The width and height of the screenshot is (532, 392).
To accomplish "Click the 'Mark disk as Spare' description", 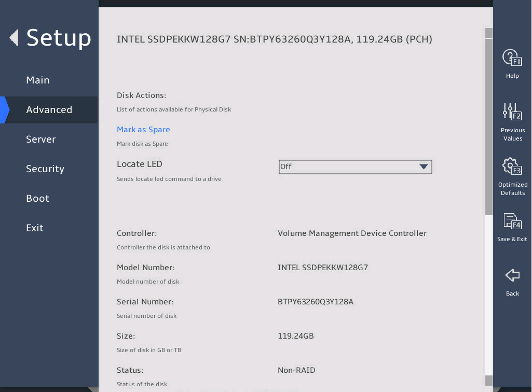I will click(x=142, y=144).
